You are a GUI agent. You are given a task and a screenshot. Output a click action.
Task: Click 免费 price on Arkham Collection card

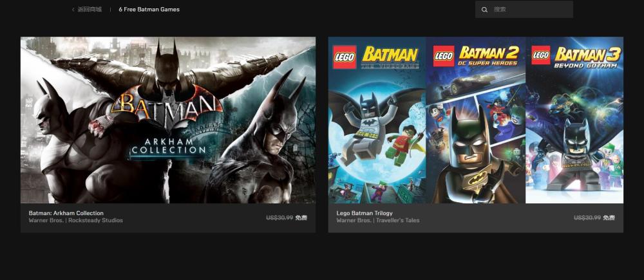click(301, 218)
